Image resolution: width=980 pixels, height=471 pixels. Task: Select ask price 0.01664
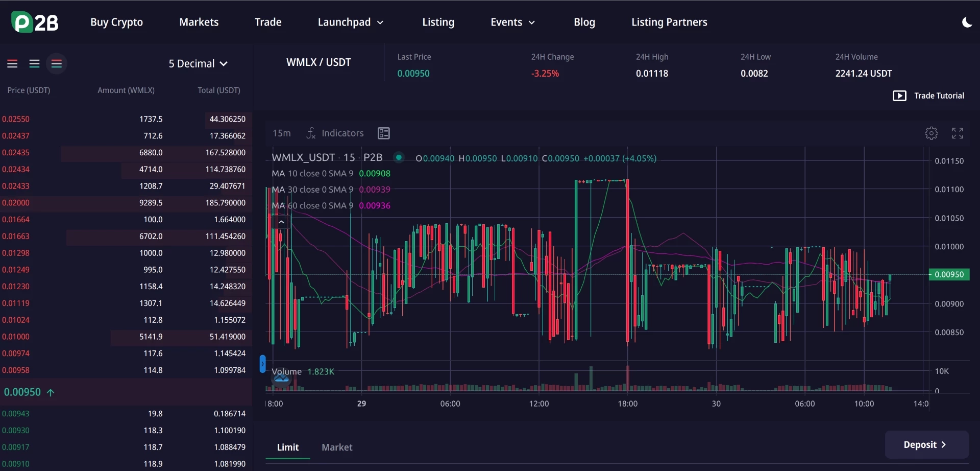pos(16,220)
